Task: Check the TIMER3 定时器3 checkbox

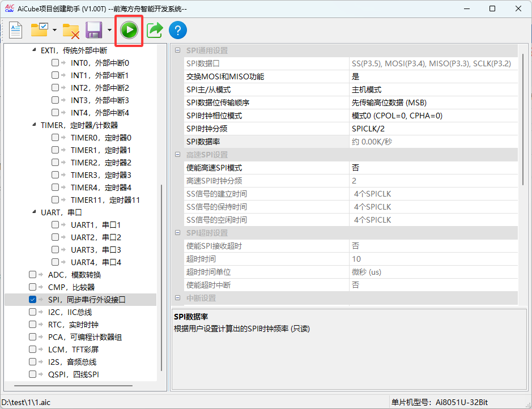Action: coord(55,174)
